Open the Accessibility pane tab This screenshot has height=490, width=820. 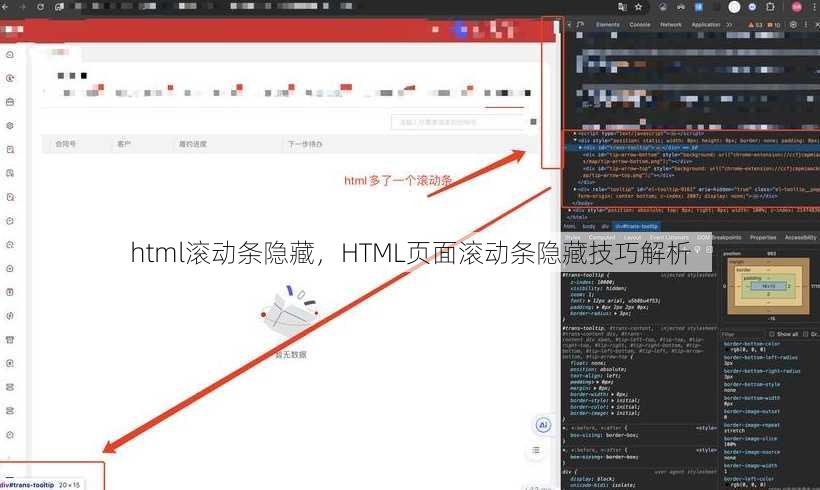click(x=800, y=237)
